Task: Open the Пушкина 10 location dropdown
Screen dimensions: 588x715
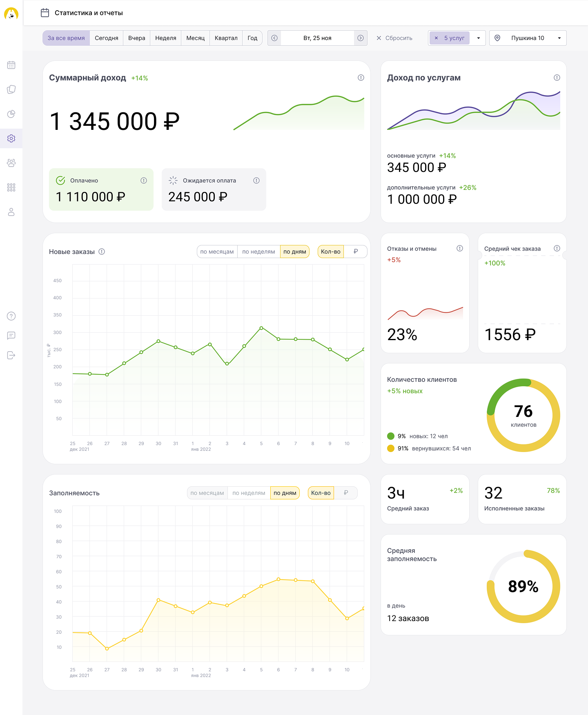Action: coord(528,38)
